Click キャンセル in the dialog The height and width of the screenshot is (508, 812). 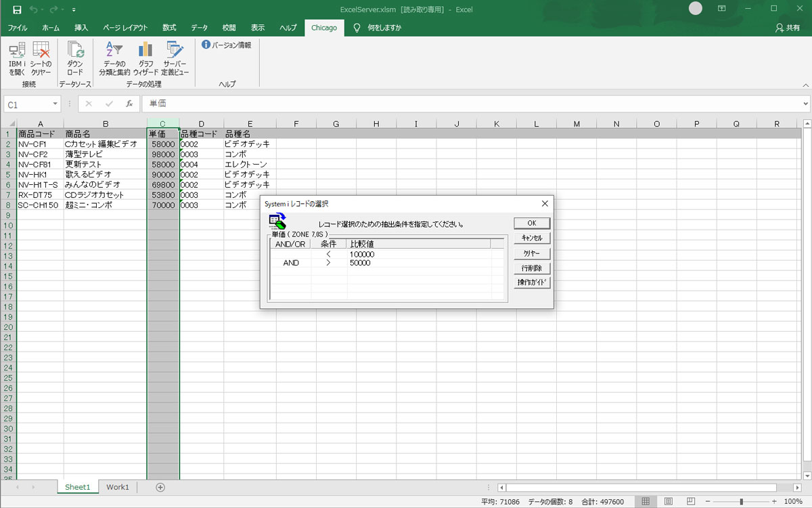point(532,238)
